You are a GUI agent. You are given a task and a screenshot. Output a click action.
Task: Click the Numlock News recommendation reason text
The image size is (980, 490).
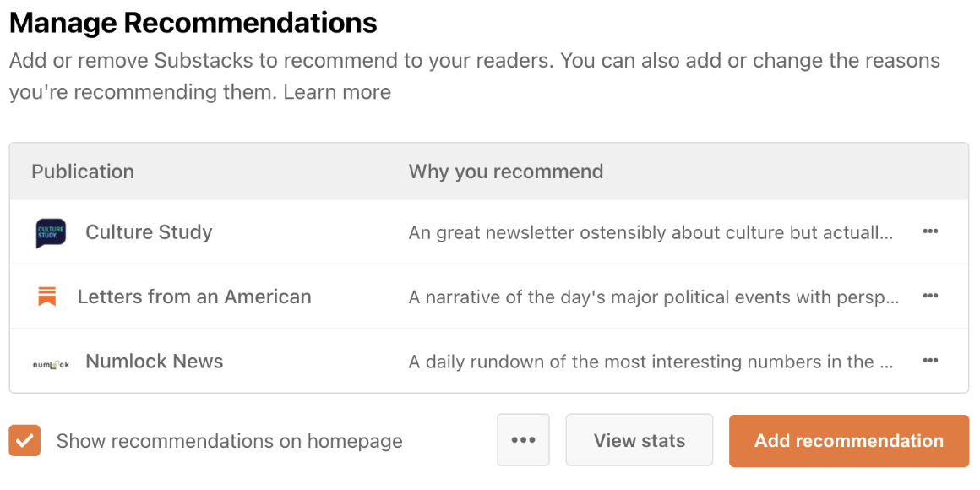651,362
